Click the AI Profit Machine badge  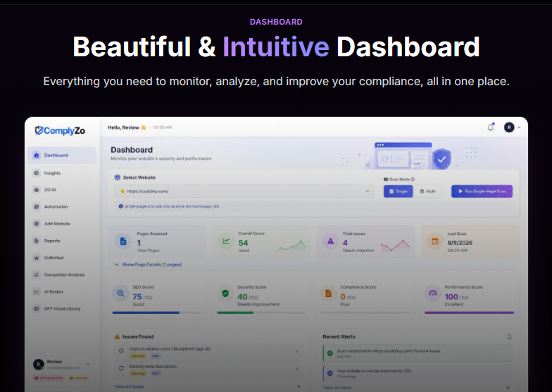click(49, 378)
